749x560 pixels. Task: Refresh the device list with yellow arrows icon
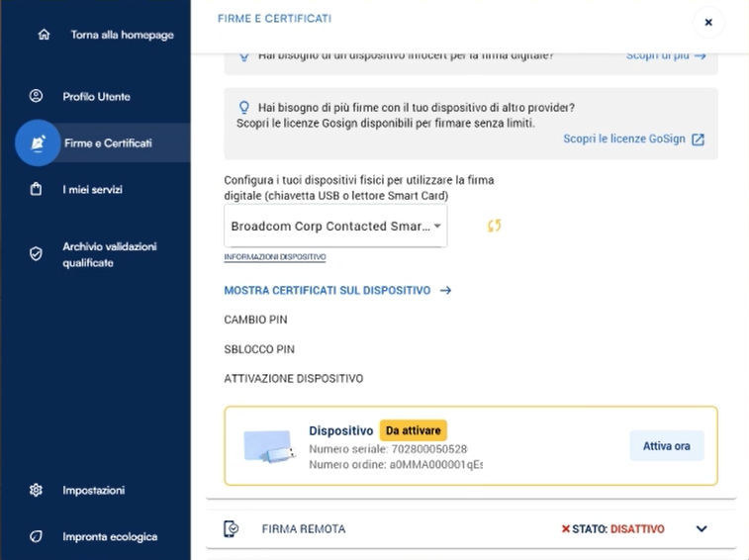pos(494,226)
